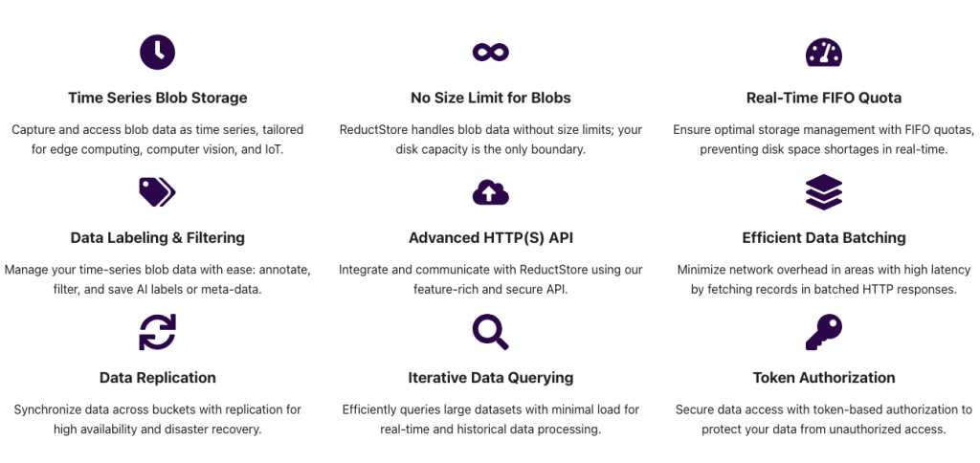Click the Data Labeling & Filtering heading
Viewport: 980px width, 463px height.
tap(157, 237)
